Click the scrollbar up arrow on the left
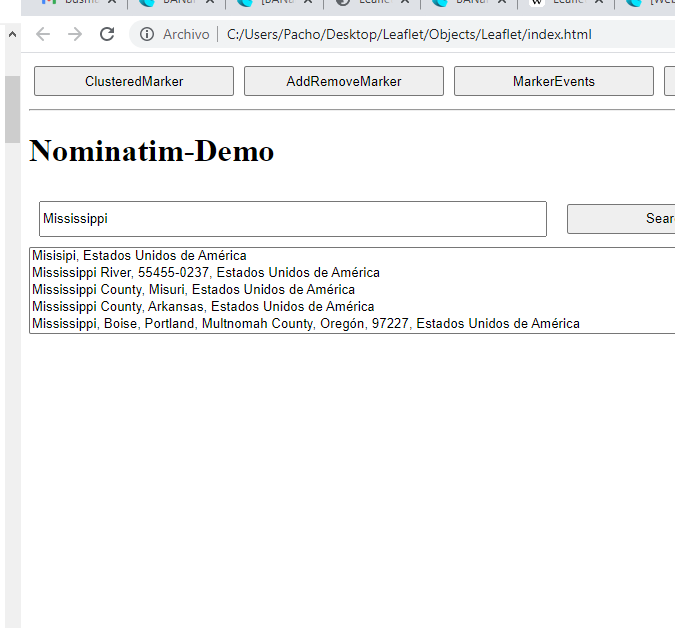Viewport: 675px width, 628px height. [12, 34]
